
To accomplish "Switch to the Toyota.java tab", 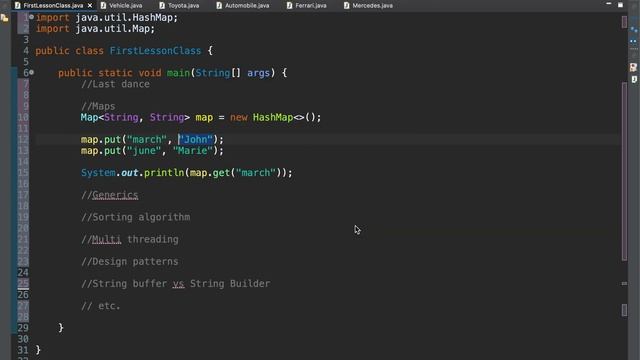I will click(183, 5).
